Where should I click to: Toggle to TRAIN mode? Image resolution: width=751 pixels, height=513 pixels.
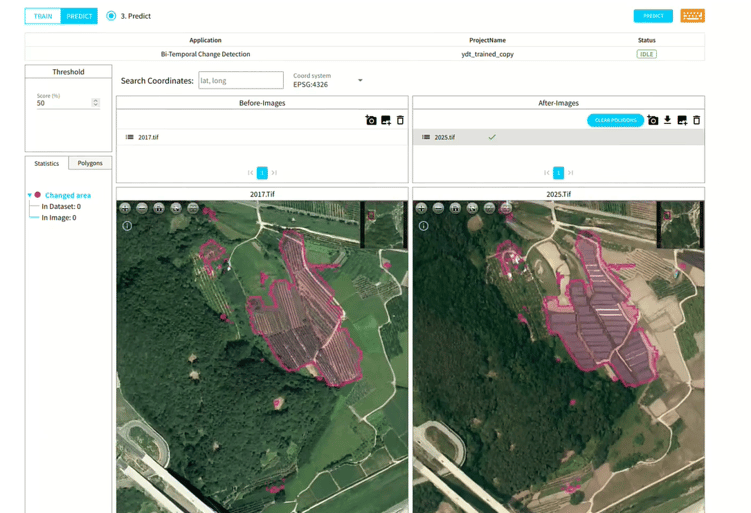click(43, 16)
